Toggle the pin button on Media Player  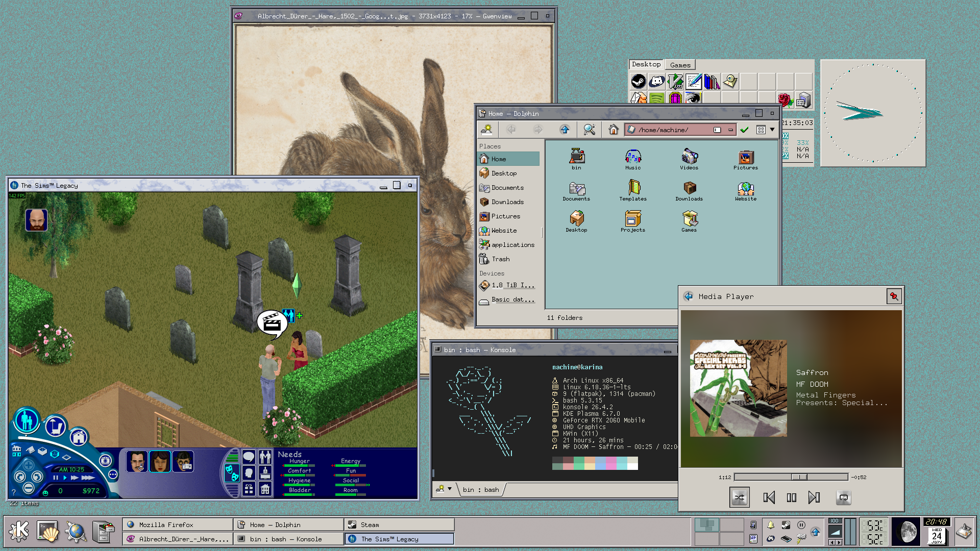[x=894, y=296]
